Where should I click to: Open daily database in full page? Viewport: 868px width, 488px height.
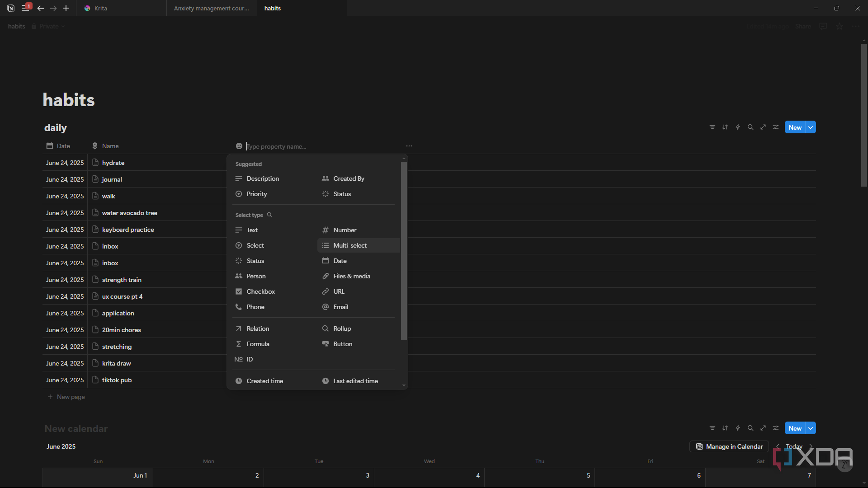[x=763, y=127]
